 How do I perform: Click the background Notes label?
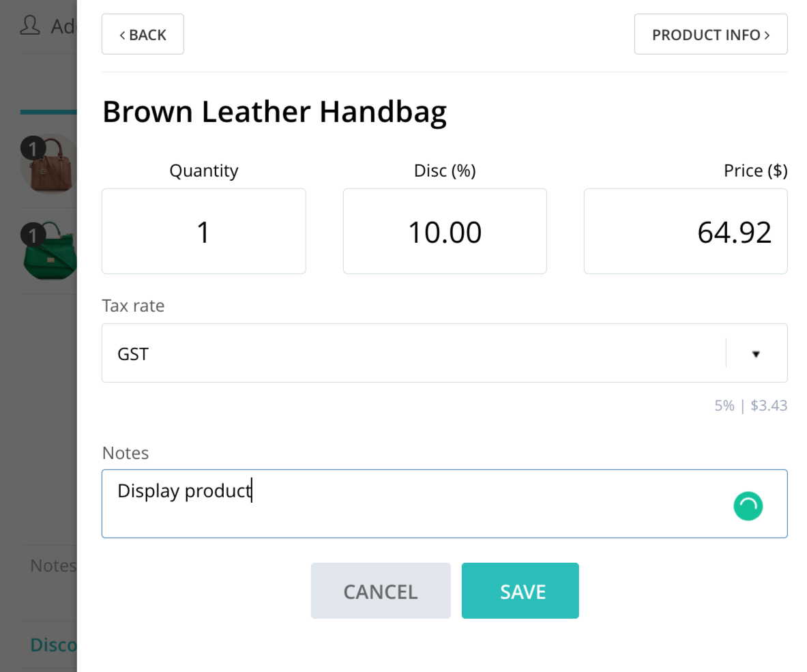(x=53, y=566)
